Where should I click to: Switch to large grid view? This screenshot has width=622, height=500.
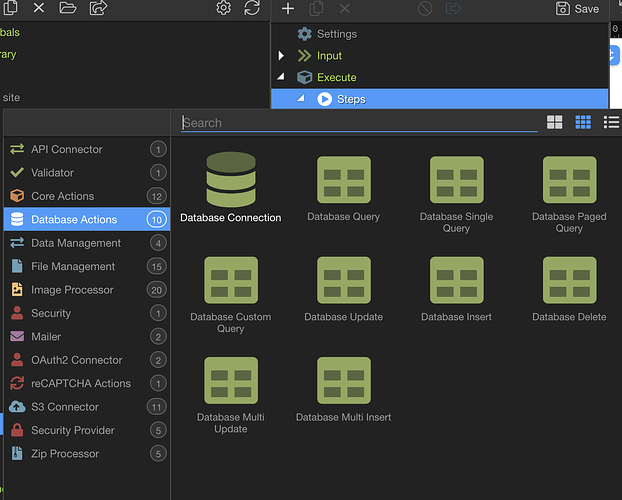pyautogui.click(x=555, y=122)
